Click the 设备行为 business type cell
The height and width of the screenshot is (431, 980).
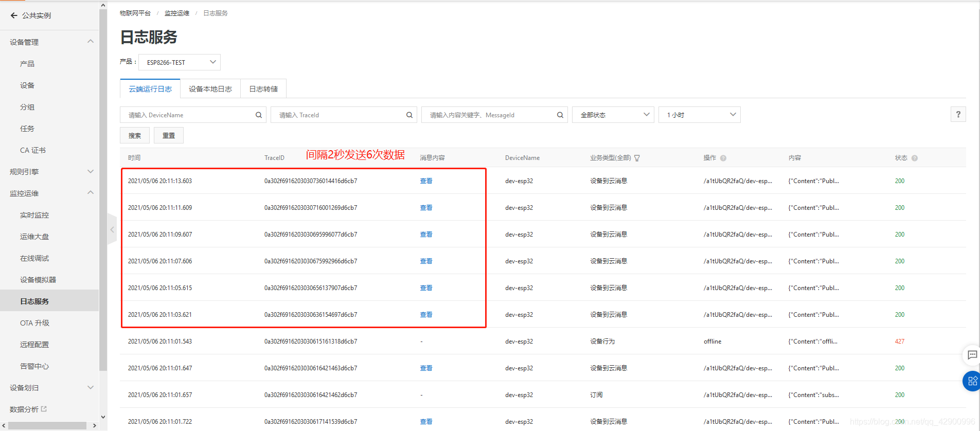pos(602,342)
